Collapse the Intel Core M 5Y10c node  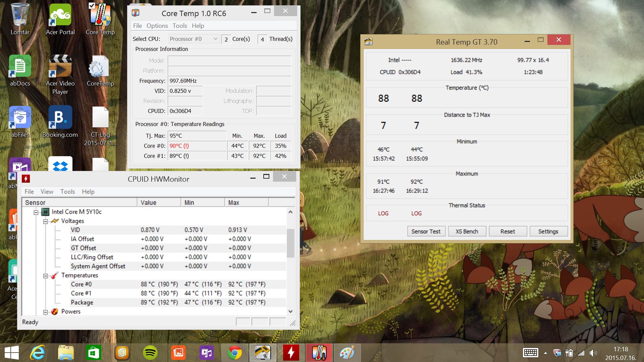coord(36,212)
